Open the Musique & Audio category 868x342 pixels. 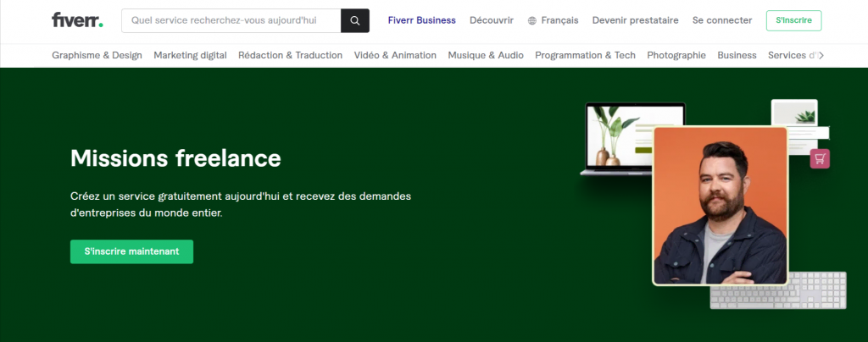tap(486, 55)
